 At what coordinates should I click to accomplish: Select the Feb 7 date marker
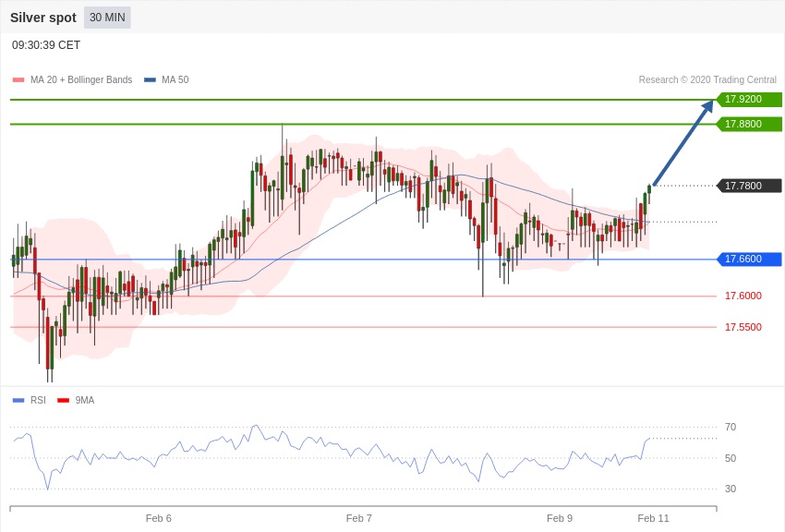pyautogui.click(x=359, y=518)
